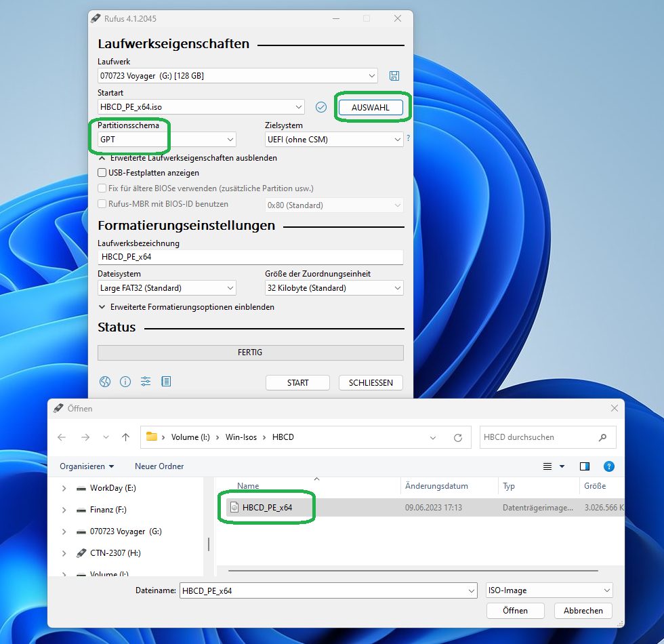
Task: Select Finanz (F:) in navigation pane
Action: pos(108,510)
